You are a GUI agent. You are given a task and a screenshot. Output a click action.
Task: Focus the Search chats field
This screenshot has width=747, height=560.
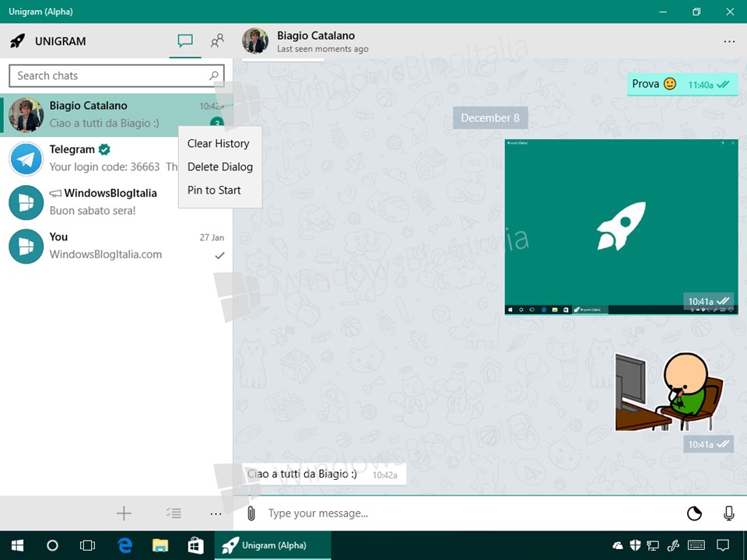click(116, 75)
